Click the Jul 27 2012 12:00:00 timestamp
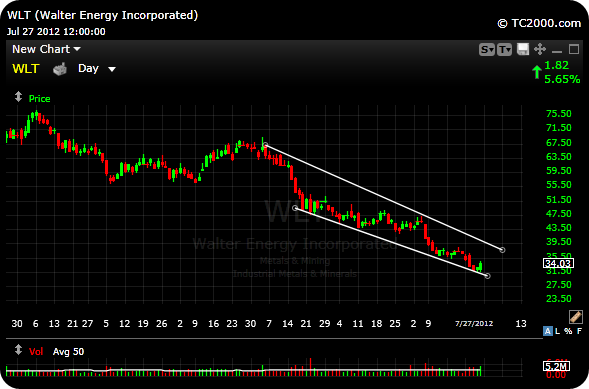Image resolution: width=589 pixels, height=389 pixels. click(56, 32)
